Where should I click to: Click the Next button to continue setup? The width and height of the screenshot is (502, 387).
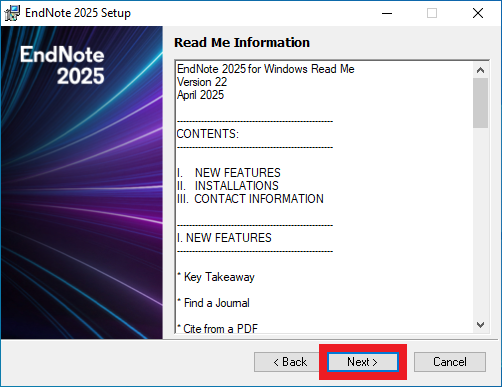coord(363,362)
